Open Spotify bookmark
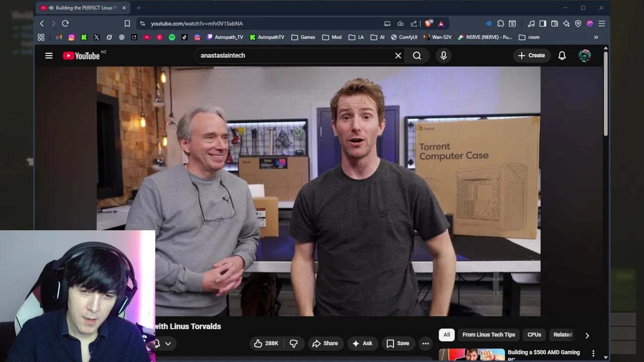This screenshot has height=362, width=644. tap(172, 37)
